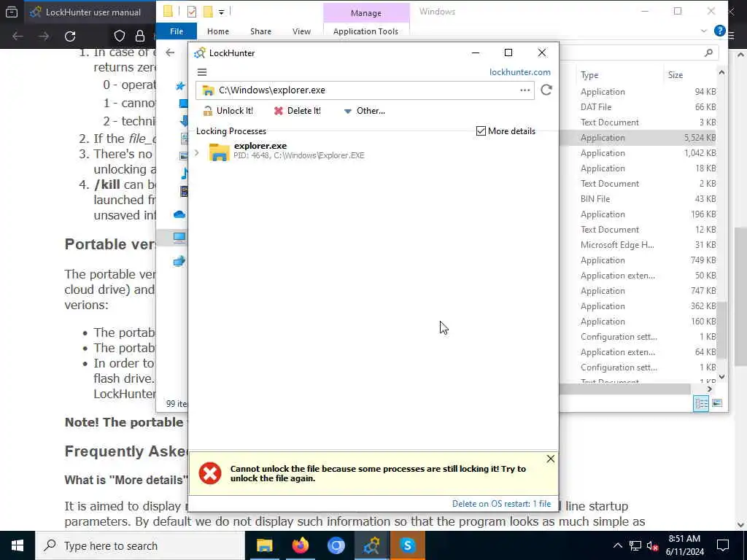Open the LockHunter hamburger menu
Screen dimensions: 747x560
pos(202,72)
